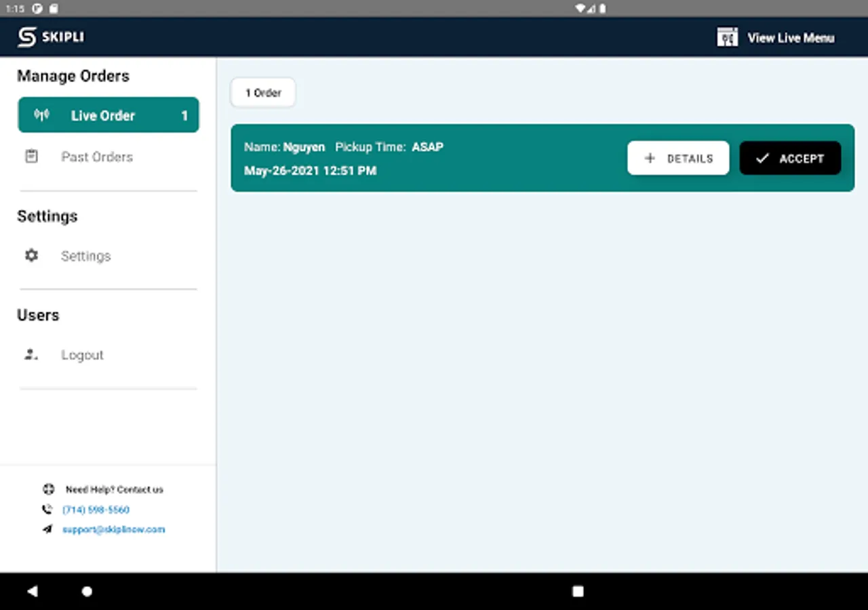
Task: Click the Live Order broadcast icon
Action: coord(42,115)
